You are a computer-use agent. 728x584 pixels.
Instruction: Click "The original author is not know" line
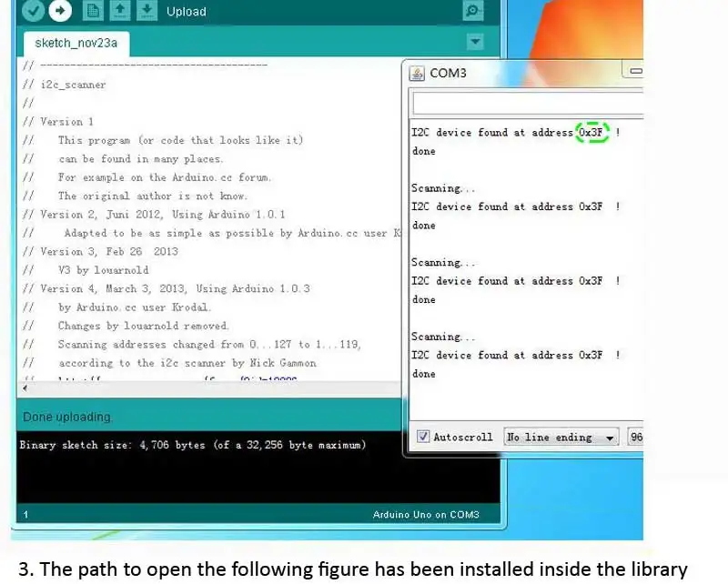(x=153, y=196)
